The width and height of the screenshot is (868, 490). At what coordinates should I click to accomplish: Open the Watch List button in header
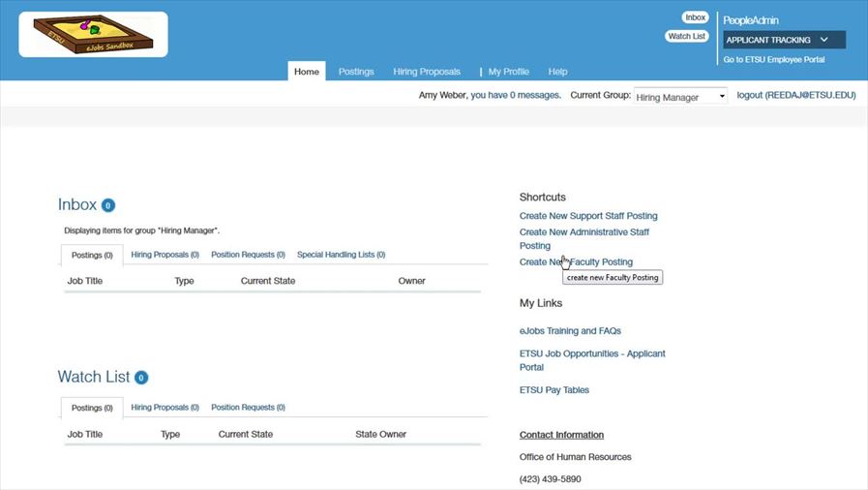pos(686,36)
